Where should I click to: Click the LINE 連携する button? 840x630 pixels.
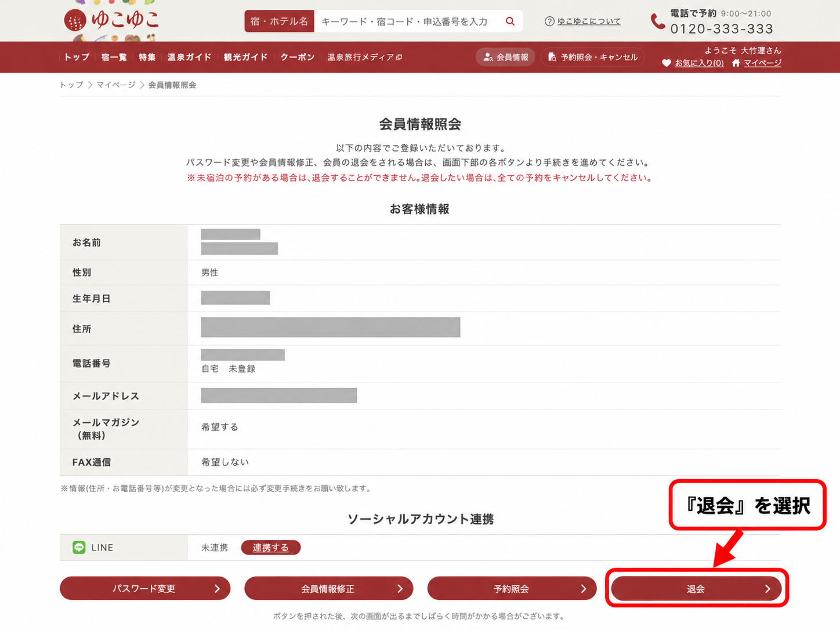(271, 548)
